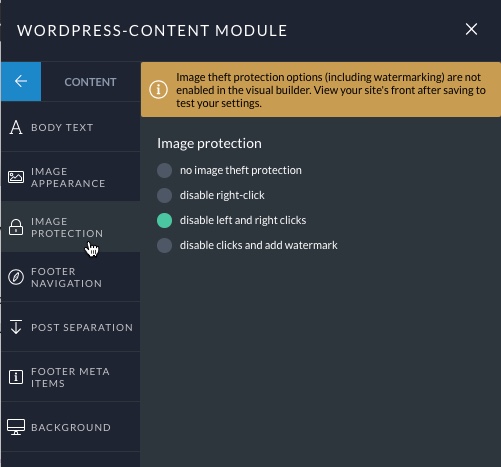Click the WORDPRESS-CONTENT MODULE title
Viewport: 501px width, 467px height.
[x=152, y=31]
